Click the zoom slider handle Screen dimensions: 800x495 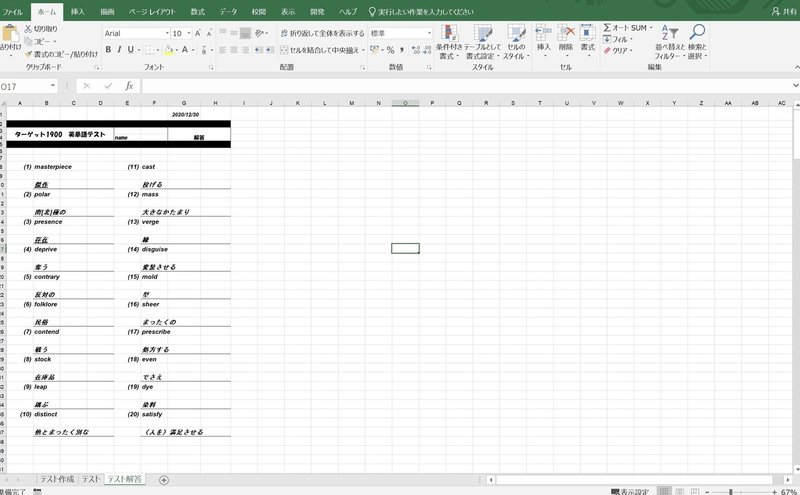click(731, 492)
